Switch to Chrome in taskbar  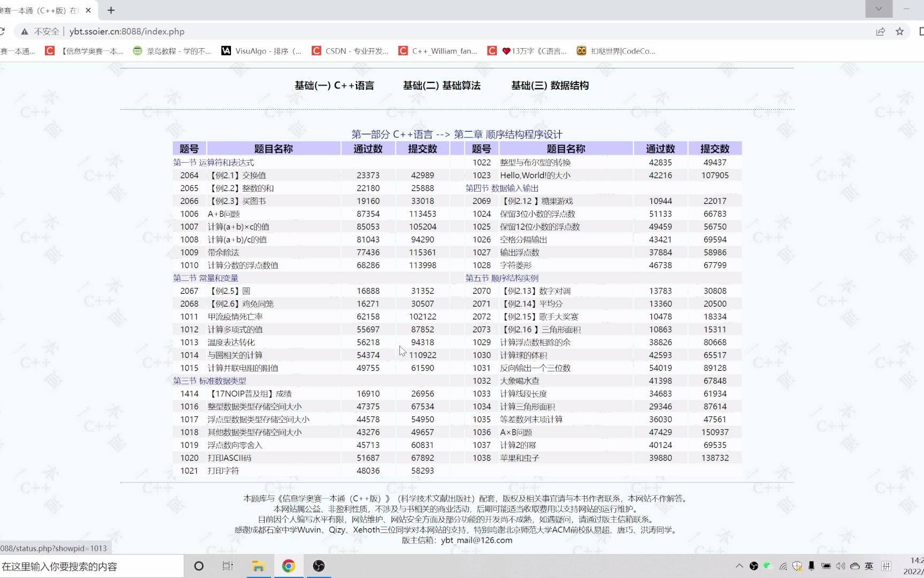pos(289,566)
